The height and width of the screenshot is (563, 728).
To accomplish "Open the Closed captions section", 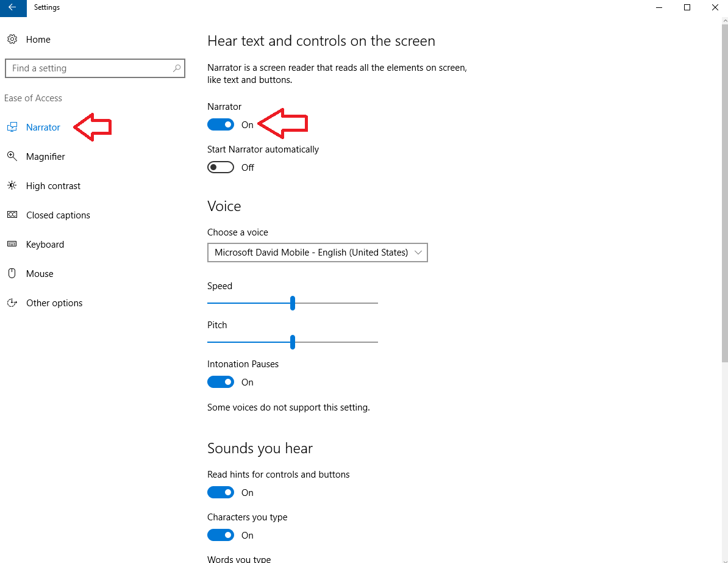I will coord(58,215).
